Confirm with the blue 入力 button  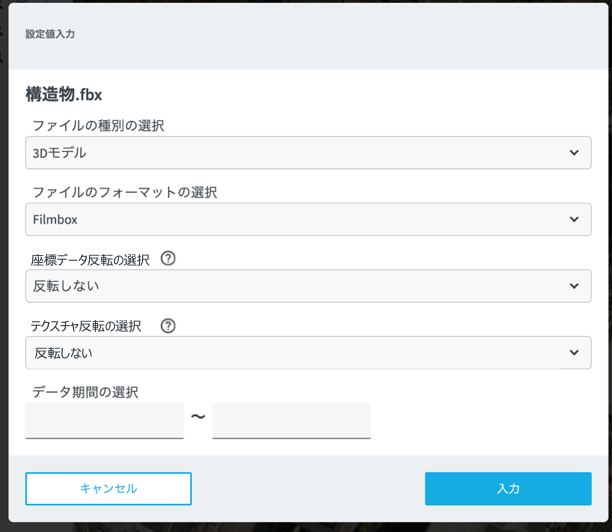(508, 489)
